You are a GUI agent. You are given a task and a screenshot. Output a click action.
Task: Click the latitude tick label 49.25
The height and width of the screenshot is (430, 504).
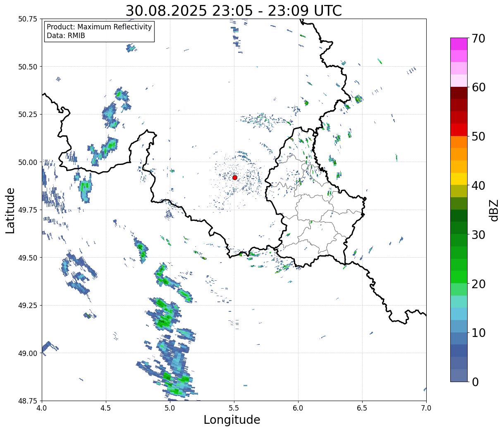(x=28, y=306)
